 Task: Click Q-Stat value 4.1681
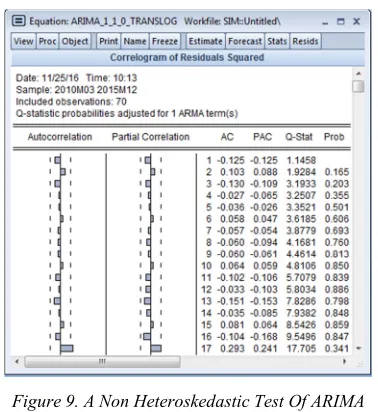[301, 242]
